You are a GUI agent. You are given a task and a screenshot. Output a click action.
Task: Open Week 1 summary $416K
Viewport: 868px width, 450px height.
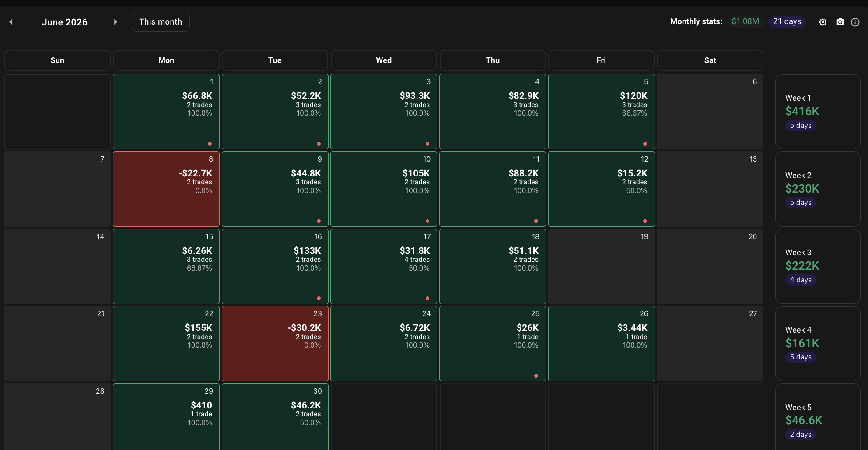(x=818, y=112)
